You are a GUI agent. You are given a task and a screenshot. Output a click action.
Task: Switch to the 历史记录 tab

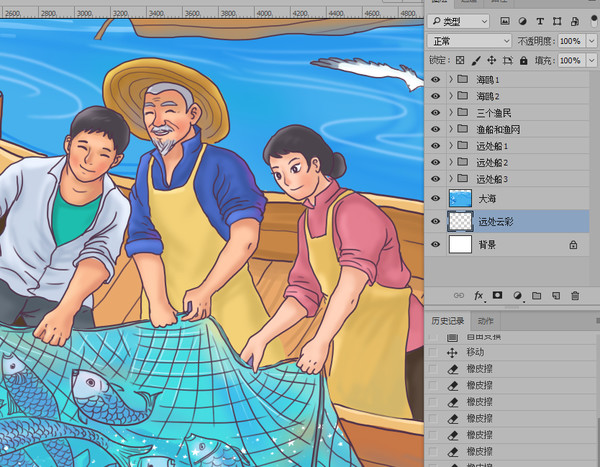(x=447, y=321)
